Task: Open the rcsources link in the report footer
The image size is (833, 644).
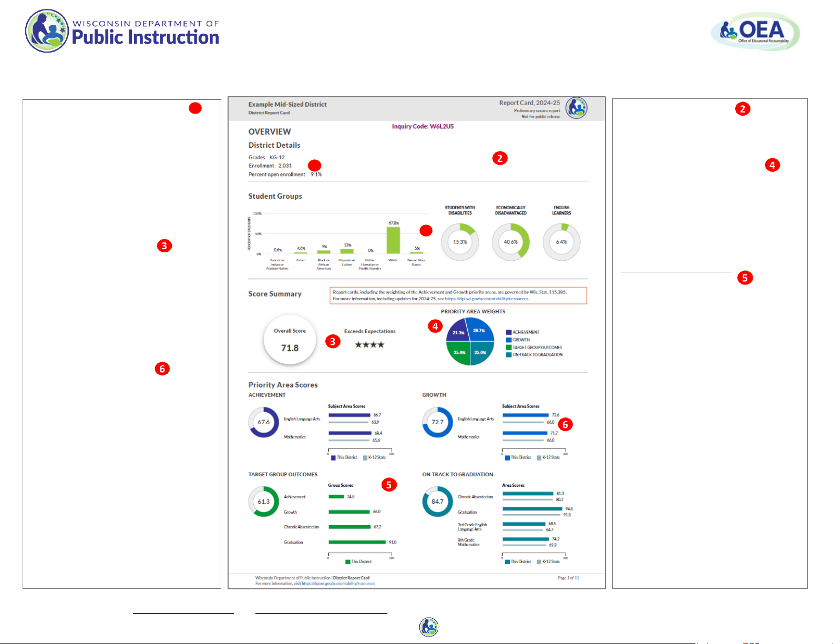Action: click(x=338, y=584)
